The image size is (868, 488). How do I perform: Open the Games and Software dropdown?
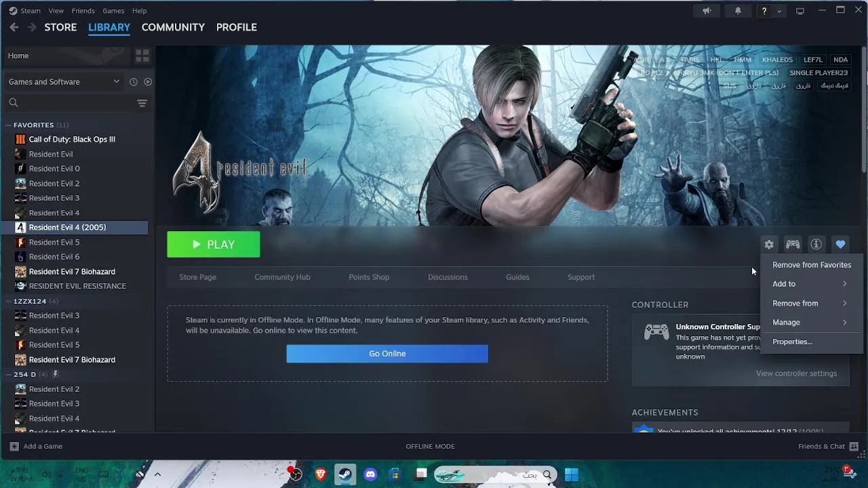[64, 82]
